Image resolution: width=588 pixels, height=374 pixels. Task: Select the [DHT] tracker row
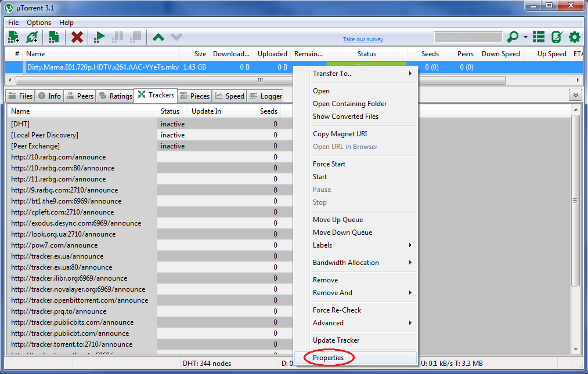[150, 124]
